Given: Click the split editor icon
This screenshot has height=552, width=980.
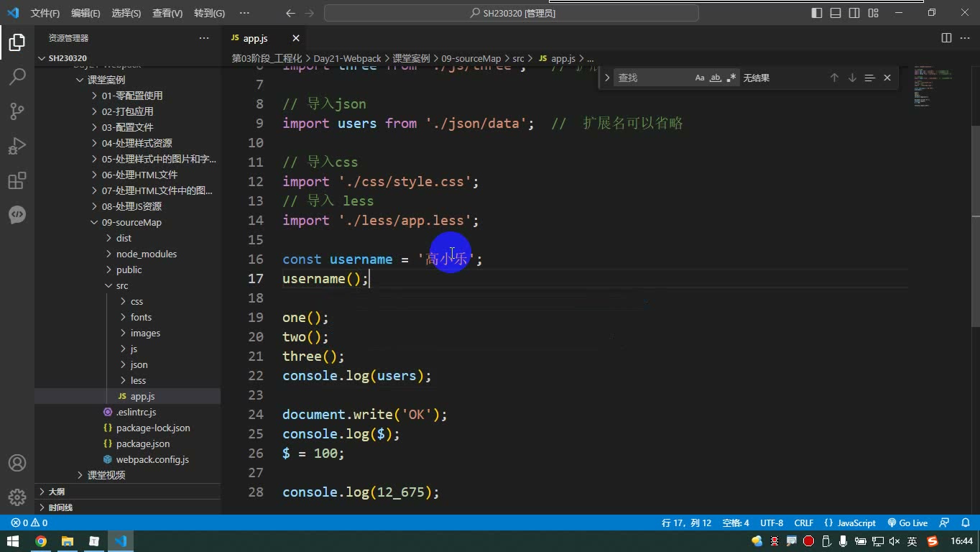Looking at the screenshot, I should (x=946, y=38).
